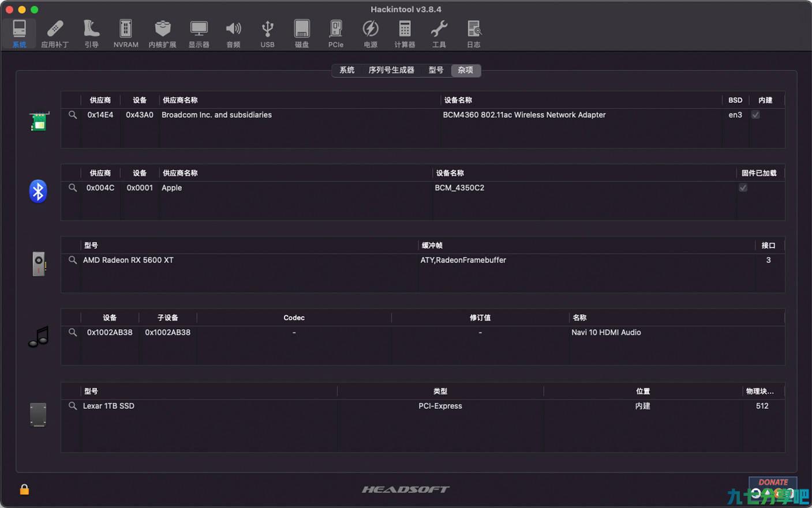Screen dimensions: 812x508
Task: Select the 0x43A0 device ID cell
Action: [x=140, y=115]
